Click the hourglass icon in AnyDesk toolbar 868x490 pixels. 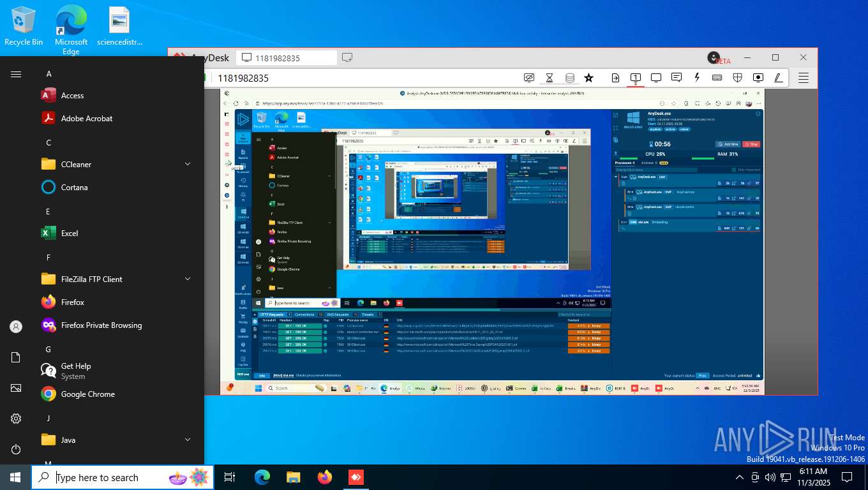pos(550,78)
